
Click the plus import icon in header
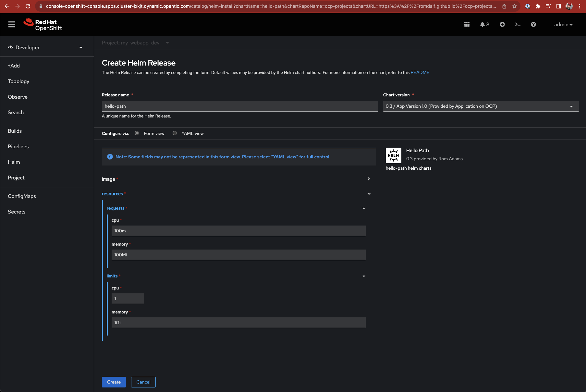(x=502, y=24)
